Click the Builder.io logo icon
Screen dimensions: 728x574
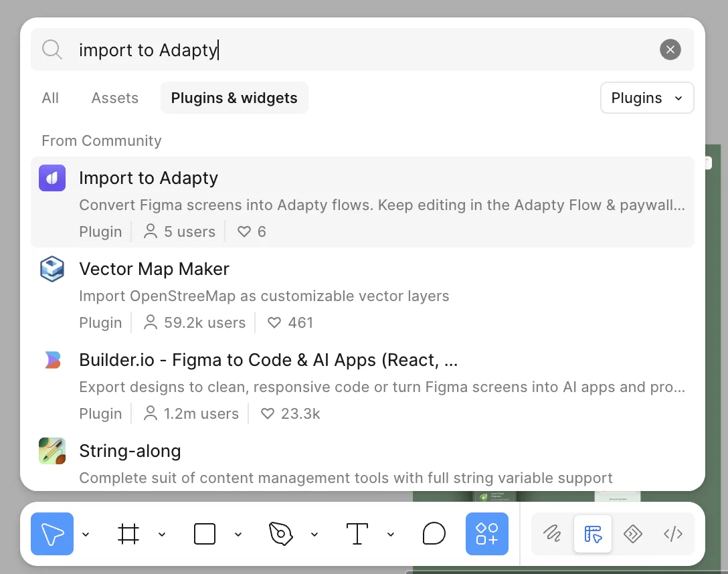(x=52, y=360)
